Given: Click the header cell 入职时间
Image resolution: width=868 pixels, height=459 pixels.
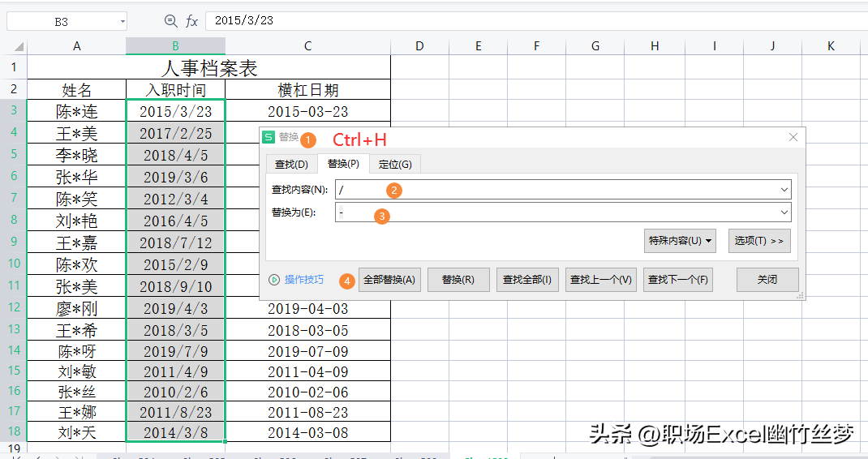Looking at the screenshot, I should click(175, 90).
